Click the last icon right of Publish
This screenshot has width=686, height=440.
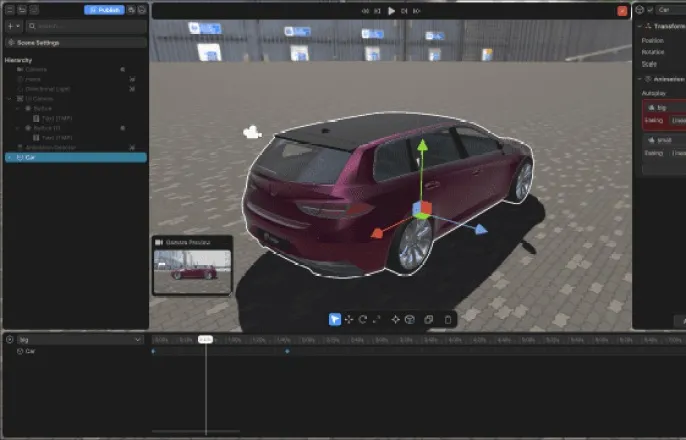(142, 10)
